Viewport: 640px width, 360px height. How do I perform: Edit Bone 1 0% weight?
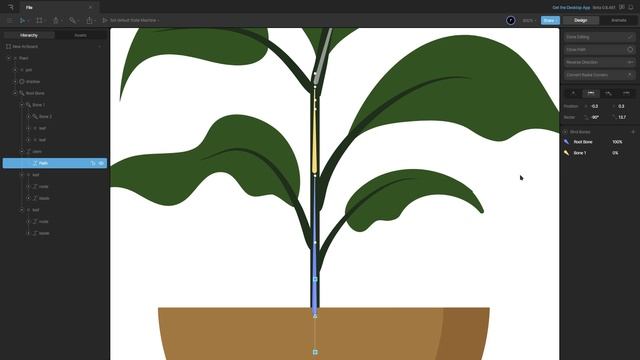tap(615, 153)
